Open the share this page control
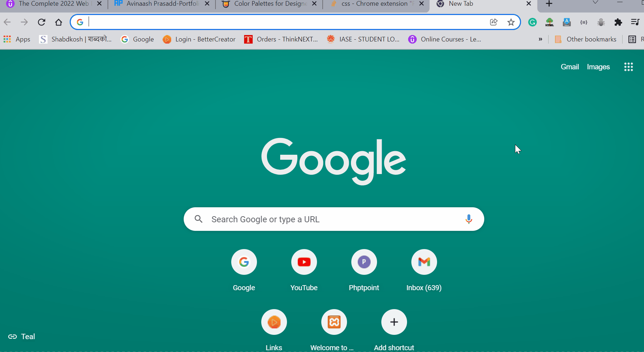This screenshot has height=352, width=644. point(494,22)
